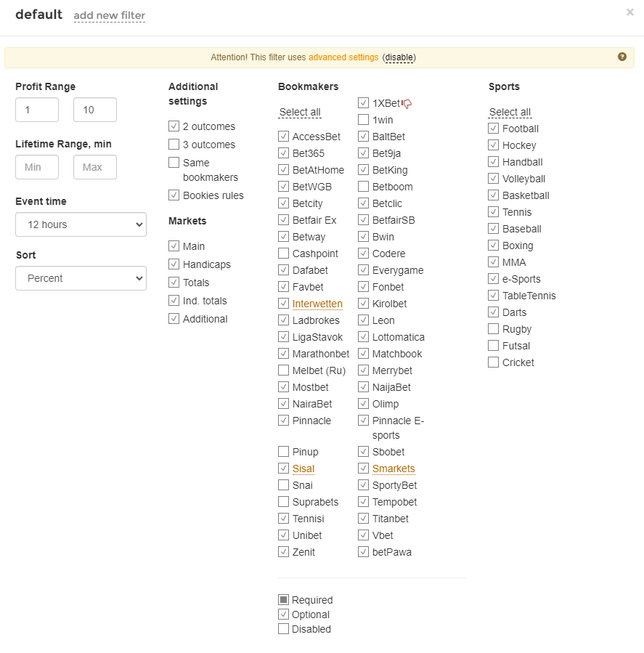This screenshot has width=644, height=653.
Task: Open the advanced settings link
Action: tap(343, 57)
